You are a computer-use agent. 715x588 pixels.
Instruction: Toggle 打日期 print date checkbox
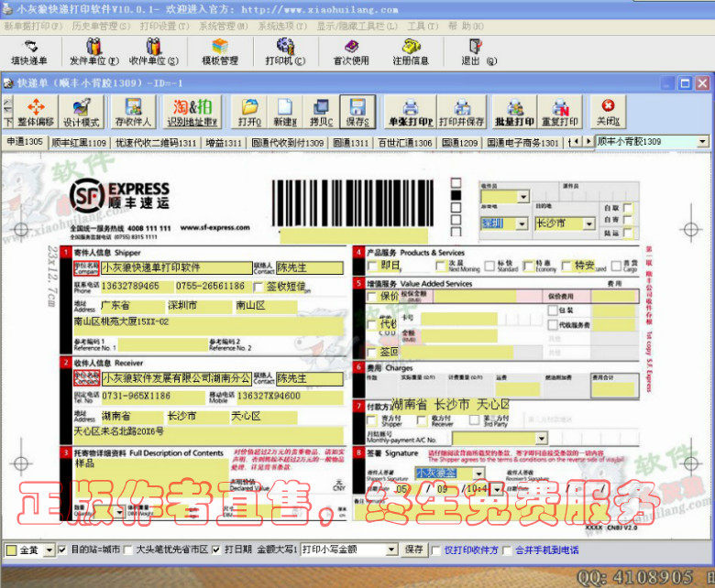(216, 550)
